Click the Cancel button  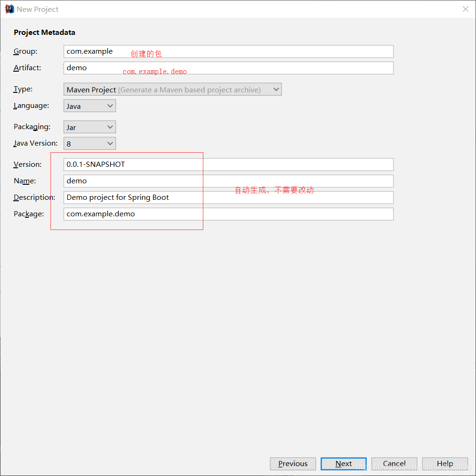click(x=394, y=464)
